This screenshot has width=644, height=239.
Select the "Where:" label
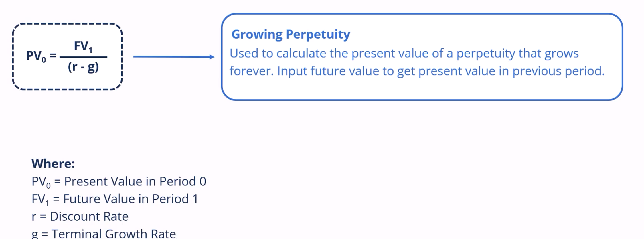tap(53, 164)
